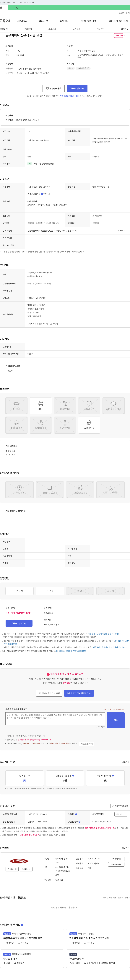
Task: Click the 소정근로시간 help info icon
Action: point(42,194)
